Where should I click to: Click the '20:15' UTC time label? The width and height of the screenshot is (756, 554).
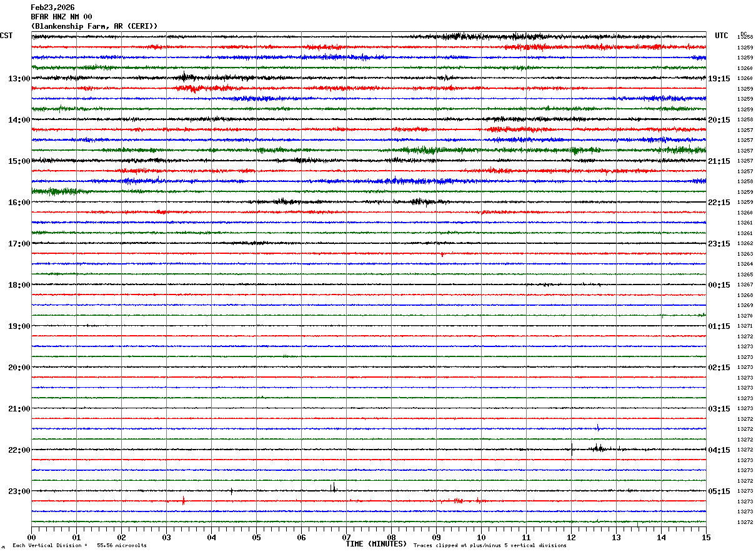pyautogui.click(x=719, y=120)
